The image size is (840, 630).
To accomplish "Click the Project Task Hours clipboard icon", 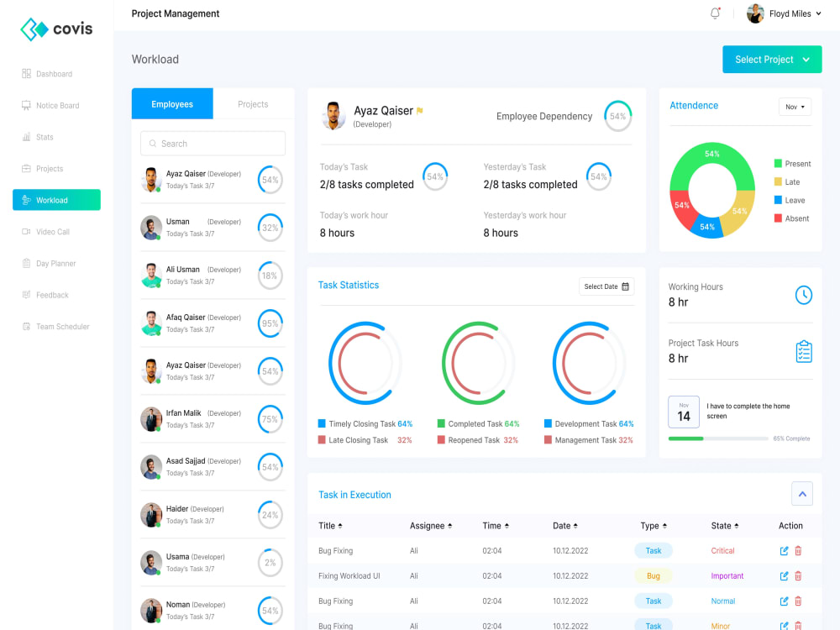I will pos(804,351).
